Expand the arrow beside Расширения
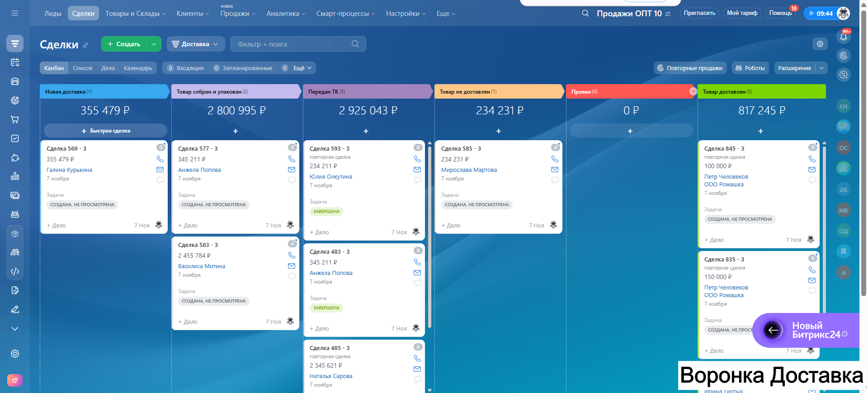The width and height of the screenshot is (868, 393). (x=822, y=68)
